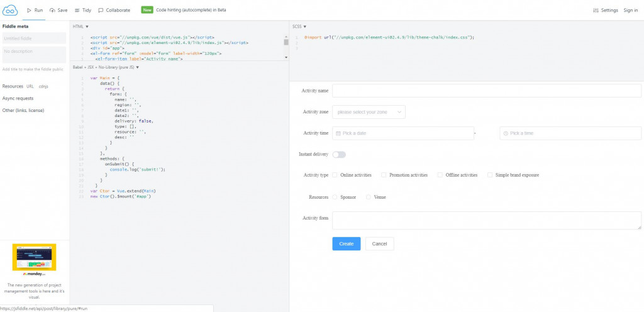Click the Untitled fiddle title field

tap(34, 38)
